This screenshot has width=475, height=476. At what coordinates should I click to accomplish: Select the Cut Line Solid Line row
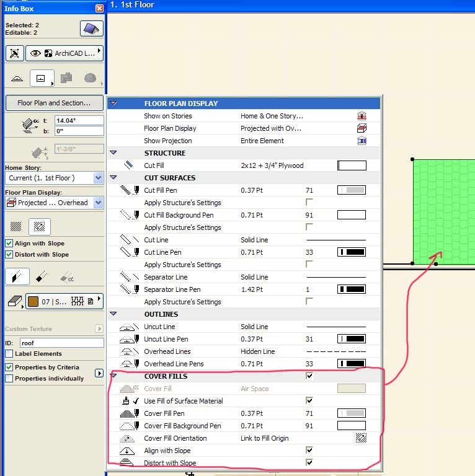(x=244, y=240)
